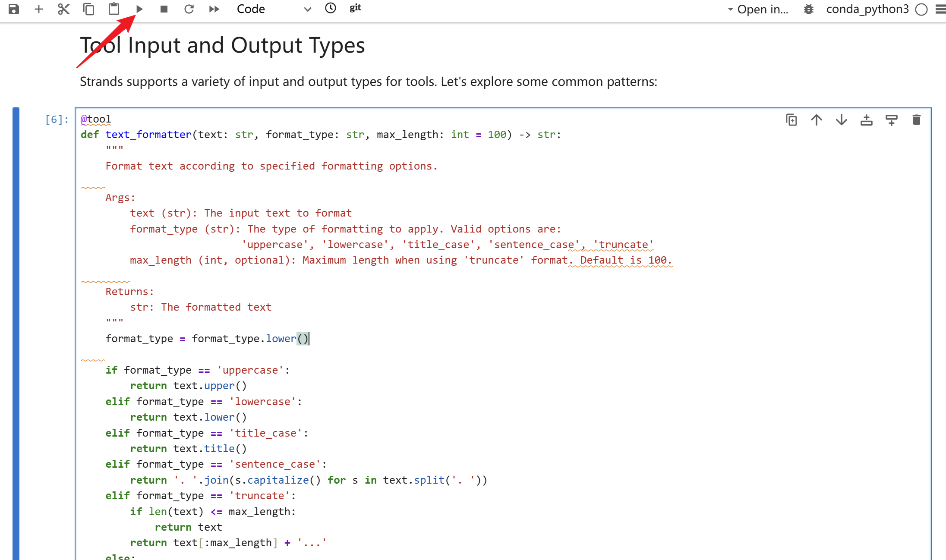
Task: Duplicate this cell from cell toolbar
Action: (x=791, y=120)
